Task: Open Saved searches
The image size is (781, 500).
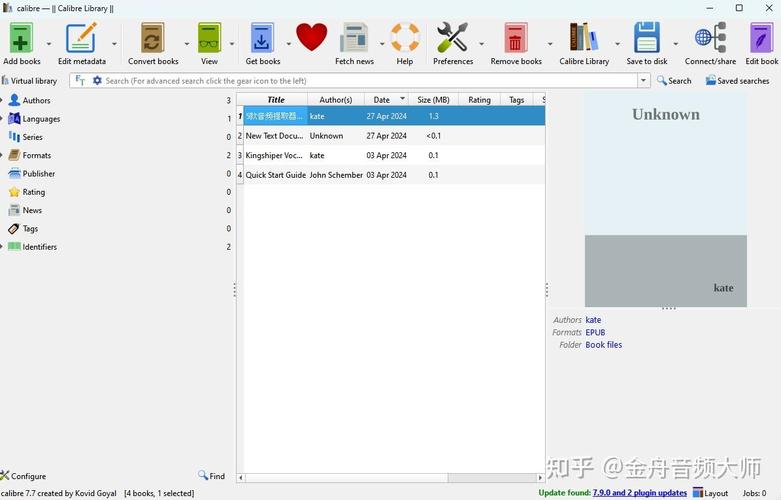Action: (x=737, y=81)
